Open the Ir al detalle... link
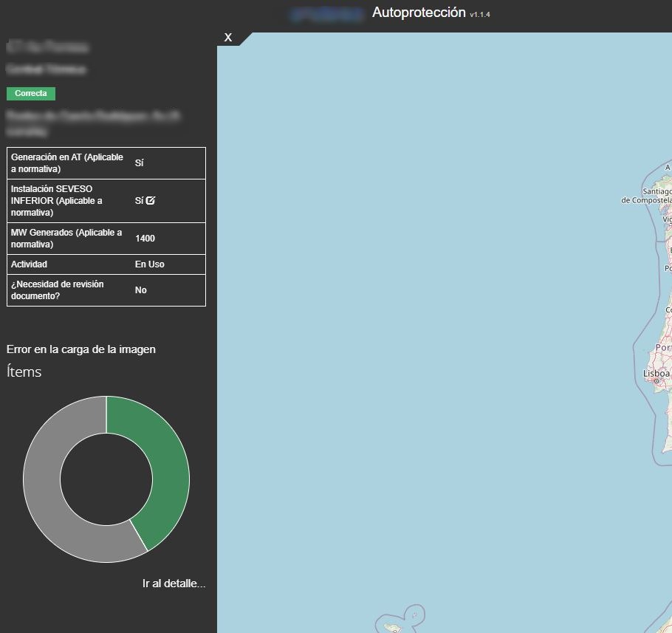The height and width of the screenshot is (633, 672). (174, 584)
